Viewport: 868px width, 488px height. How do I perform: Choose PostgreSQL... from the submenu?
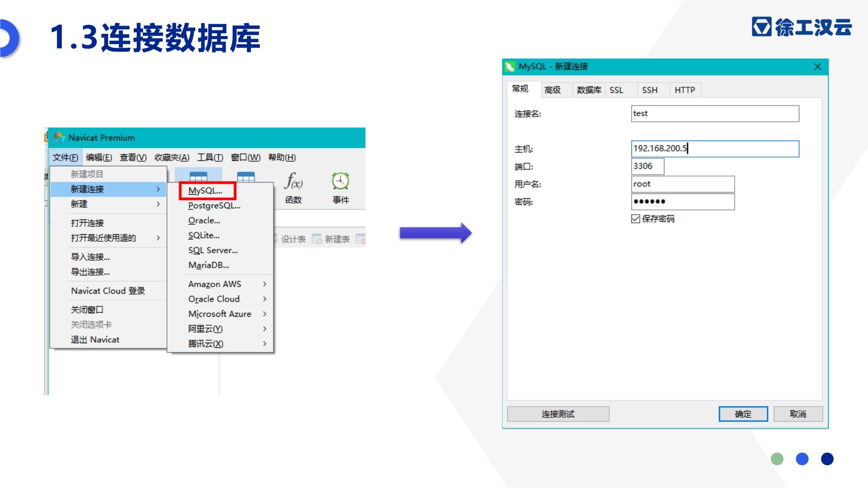pos(214,206)
